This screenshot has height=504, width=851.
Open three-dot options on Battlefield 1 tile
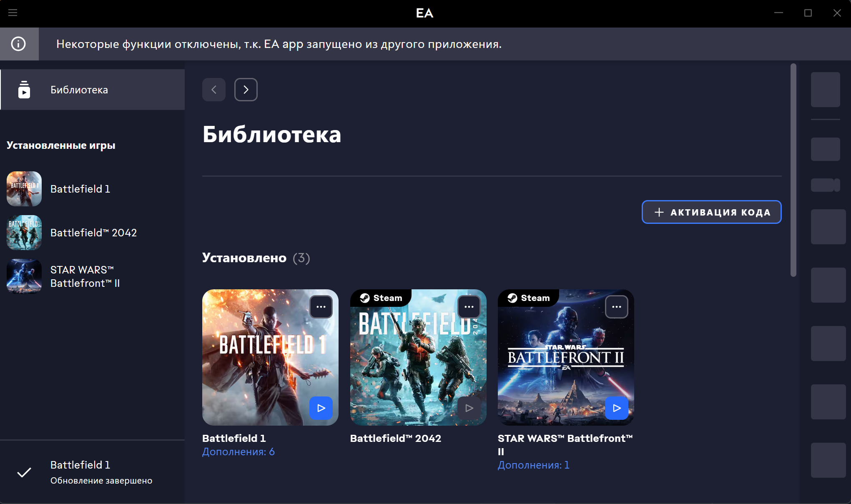click(x=321, y=307)
